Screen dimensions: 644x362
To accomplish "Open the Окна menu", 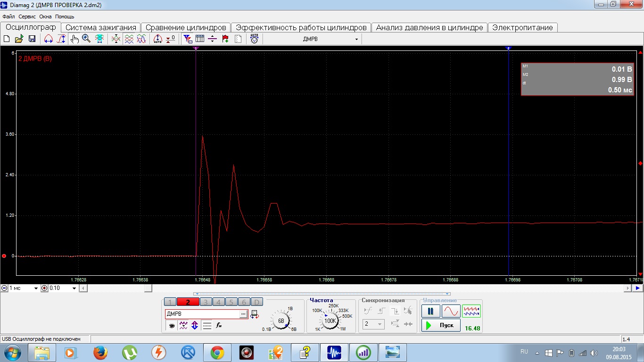I will 45,16.
